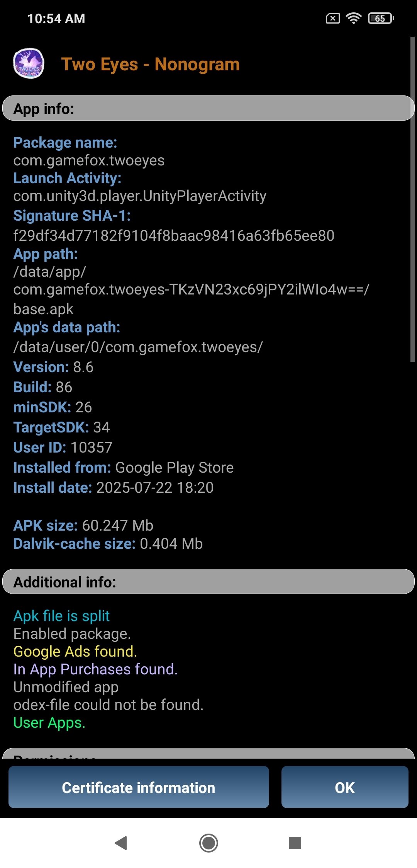Tap the partially visible Permissions header
Viewport: 417px width, 868px height.
click(208, 754)
